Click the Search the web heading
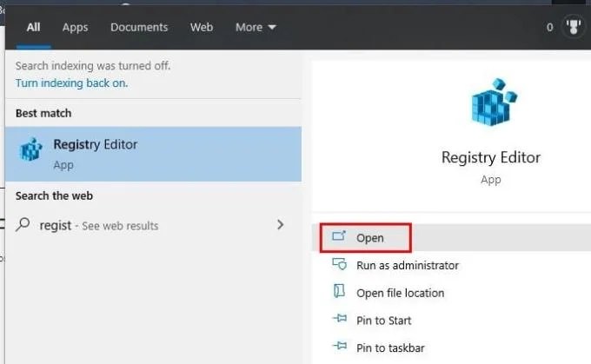 click(x=54, y=195)
